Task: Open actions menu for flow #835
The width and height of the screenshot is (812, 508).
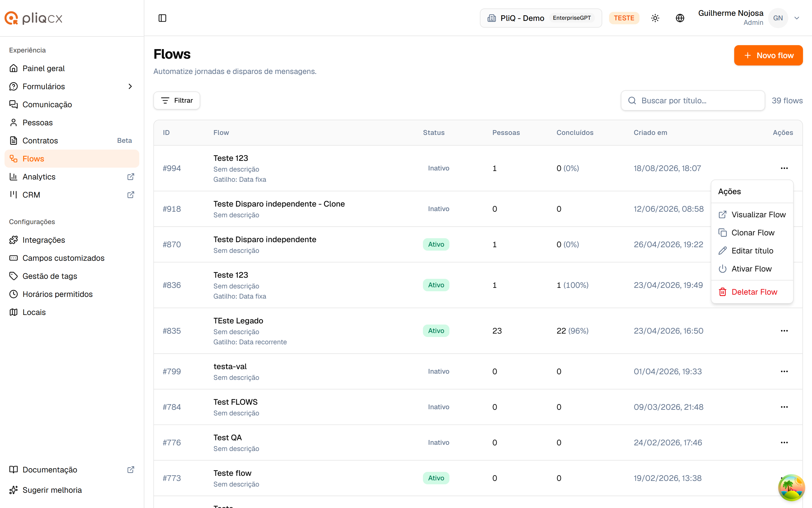Action: tap(784, 330)
